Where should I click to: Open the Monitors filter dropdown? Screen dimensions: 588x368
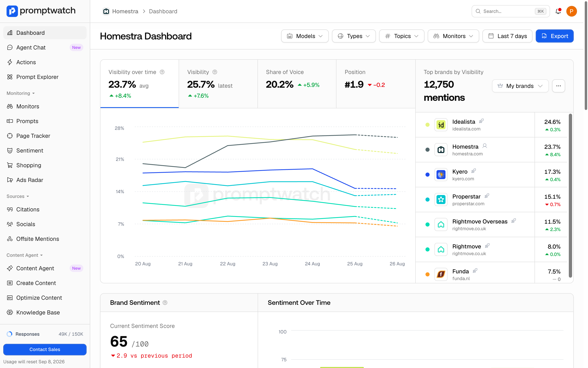[453, 36]
